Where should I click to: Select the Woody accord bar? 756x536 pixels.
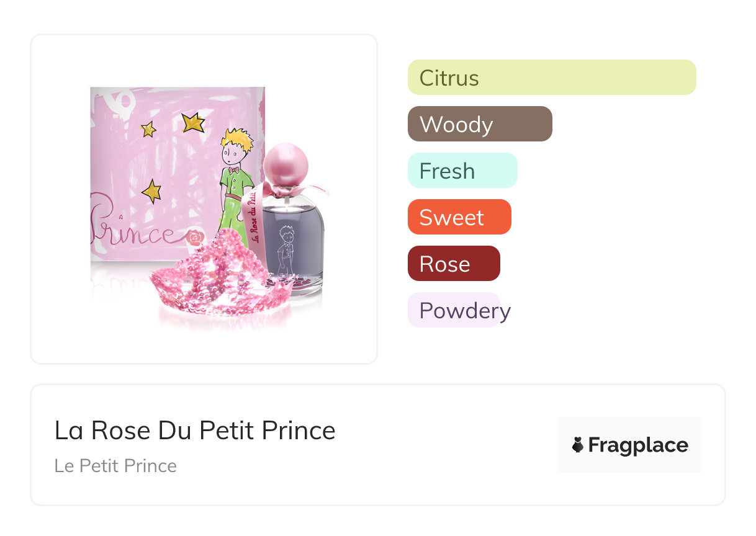(x=480, y=124)
